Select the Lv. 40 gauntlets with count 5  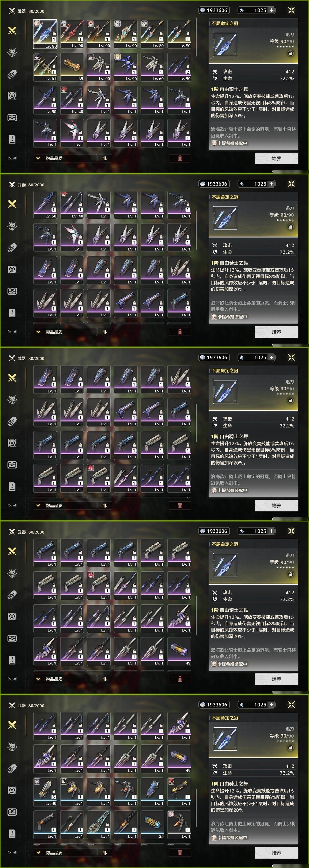pos(45,792)
